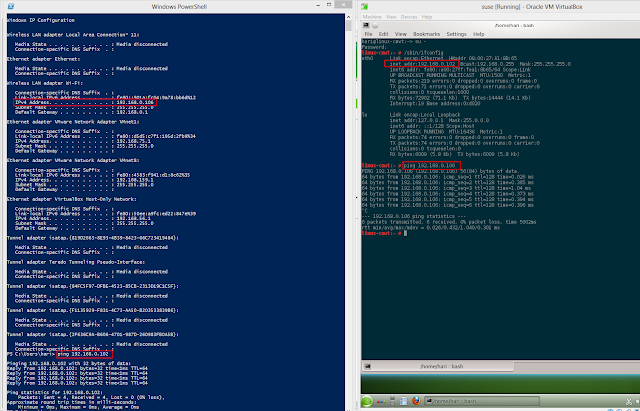Select the /home/hari : bash Konsole tab
The width and height of the screenshot is (640, 411).
pyautogui.click(x=437, y=367)
